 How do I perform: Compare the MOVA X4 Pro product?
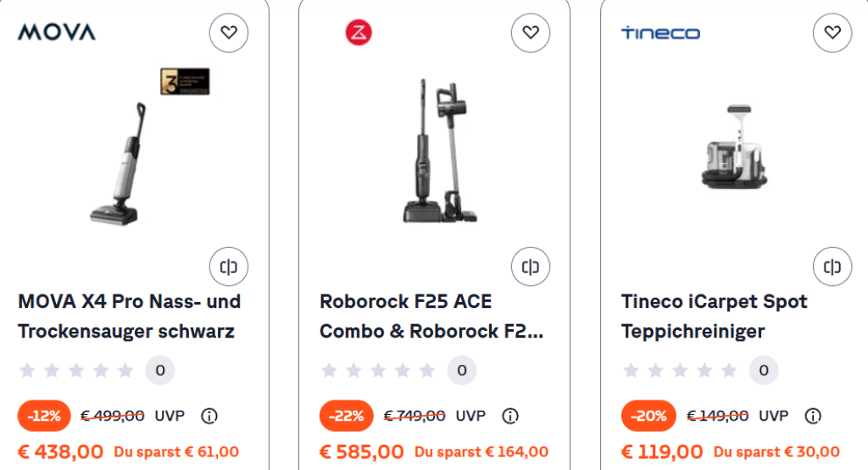tap(229, 267)
